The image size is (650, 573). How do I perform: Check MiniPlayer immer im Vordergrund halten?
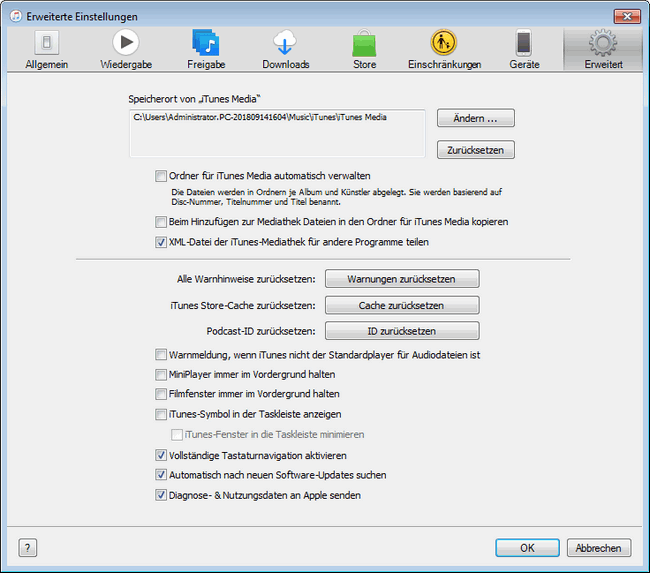click(161, 374)
